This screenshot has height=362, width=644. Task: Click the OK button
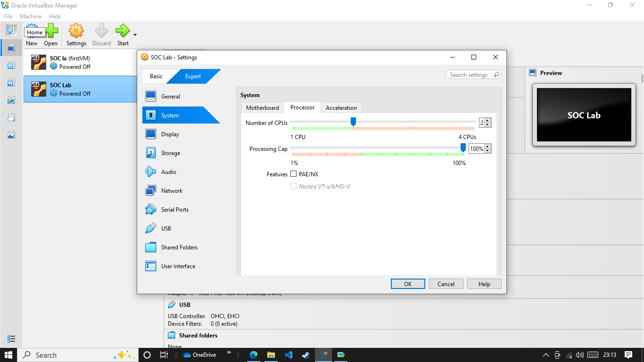pos(408,284)
